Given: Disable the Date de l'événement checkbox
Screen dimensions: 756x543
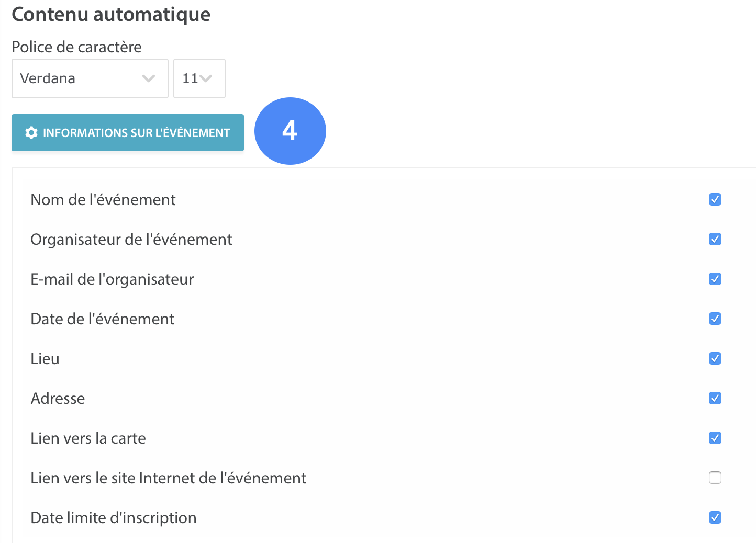Looking at the screenshot, I should coord(715,319).
